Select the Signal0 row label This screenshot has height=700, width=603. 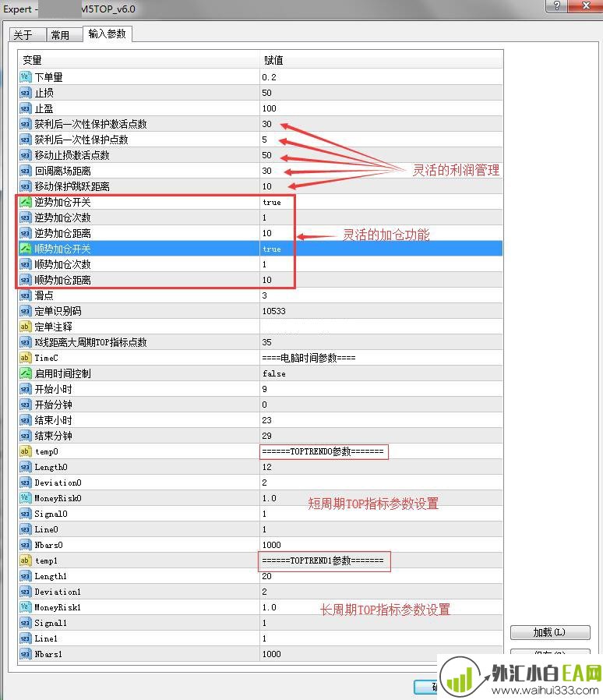51,514
